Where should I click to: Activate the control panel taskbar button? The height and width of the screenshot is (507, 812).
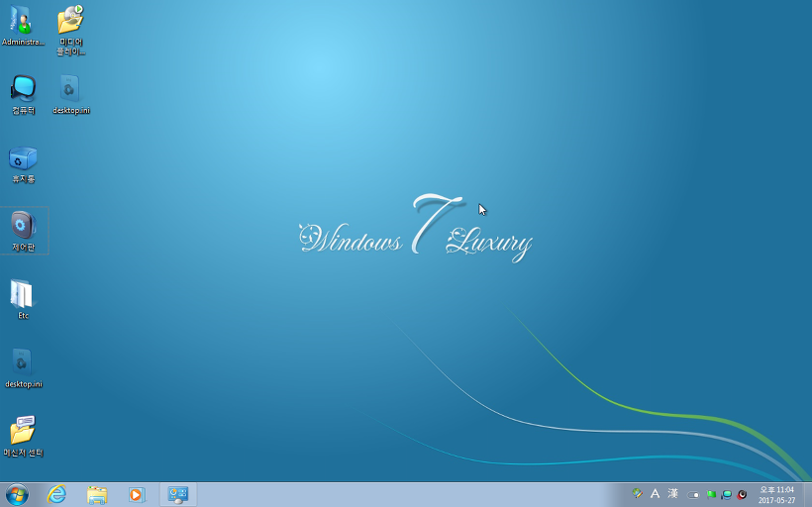tap(177, 495)
